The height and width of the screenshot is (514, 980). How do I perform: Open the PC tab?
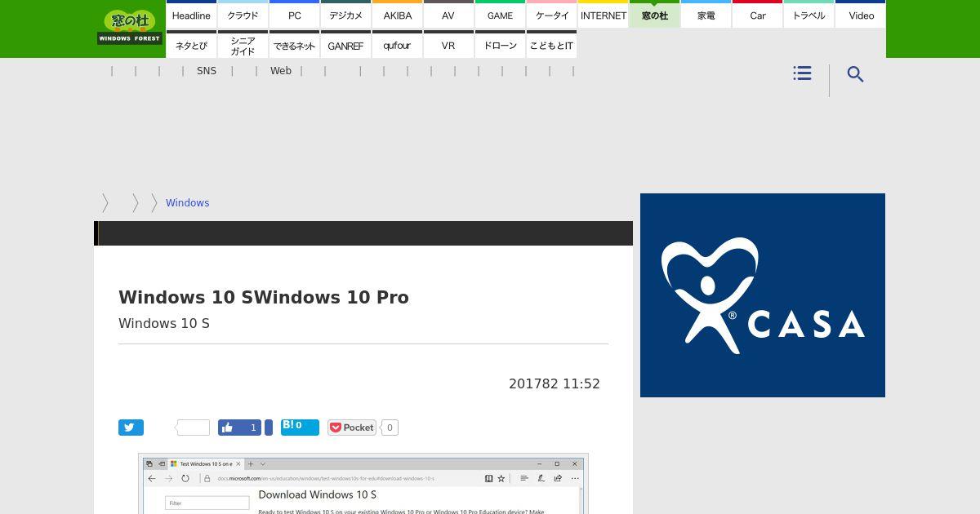pos(294,15)
